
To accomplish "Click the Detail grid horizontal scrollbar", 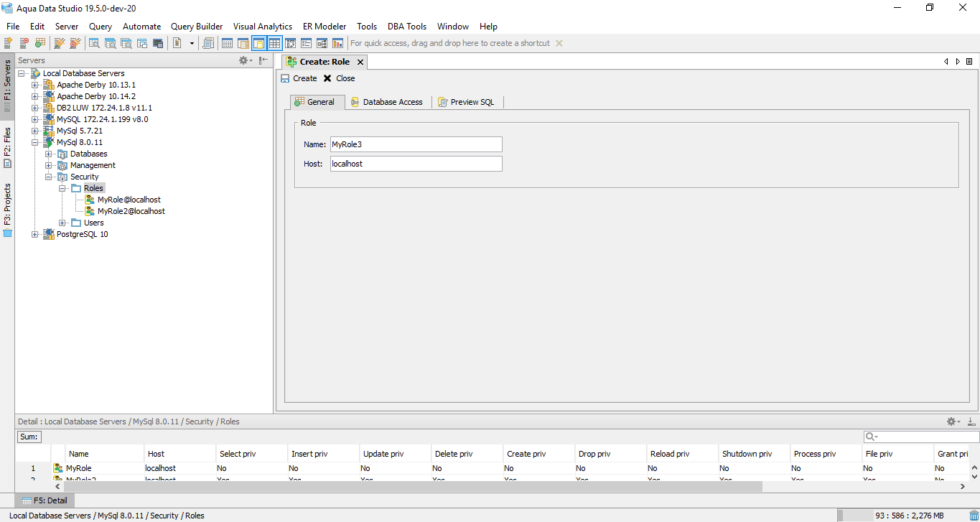I will point(413,486).
